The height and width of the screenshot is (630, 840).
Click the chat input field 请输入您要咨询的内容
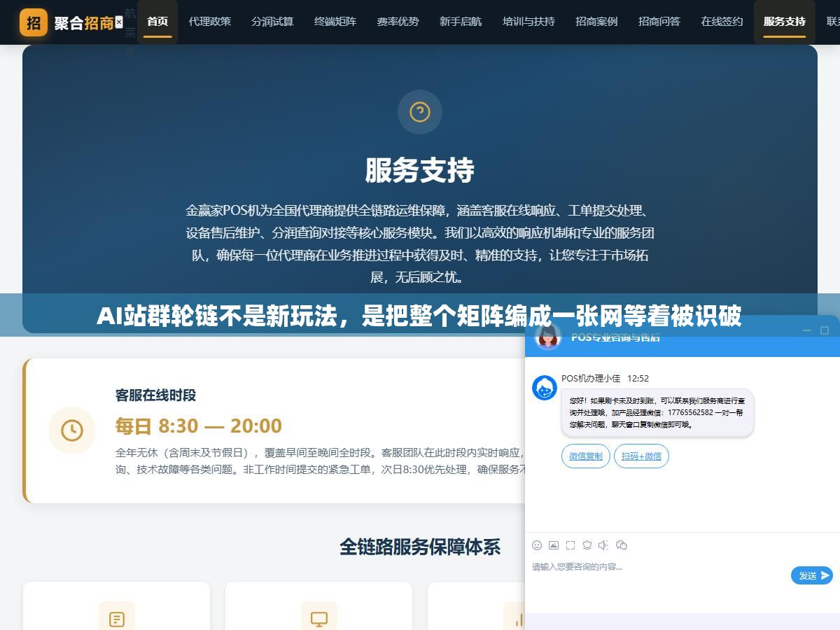[x=658, y=567]
